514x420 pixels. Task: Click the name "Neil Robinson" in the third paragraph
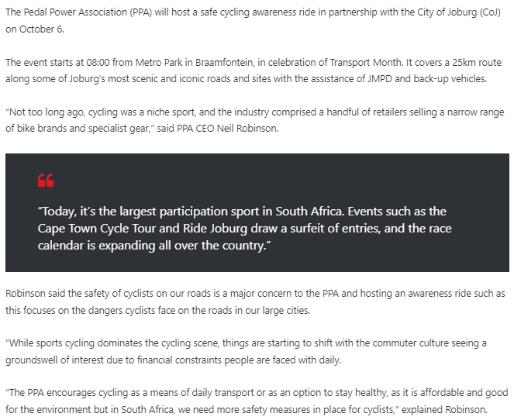click(x=247, y=129)
